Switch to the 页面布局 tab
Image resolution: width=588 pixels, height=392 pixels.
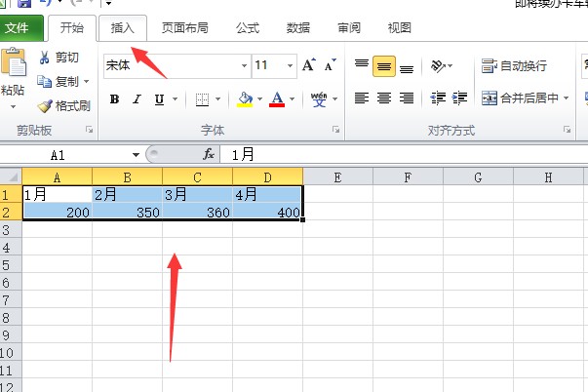click(185, 27)
